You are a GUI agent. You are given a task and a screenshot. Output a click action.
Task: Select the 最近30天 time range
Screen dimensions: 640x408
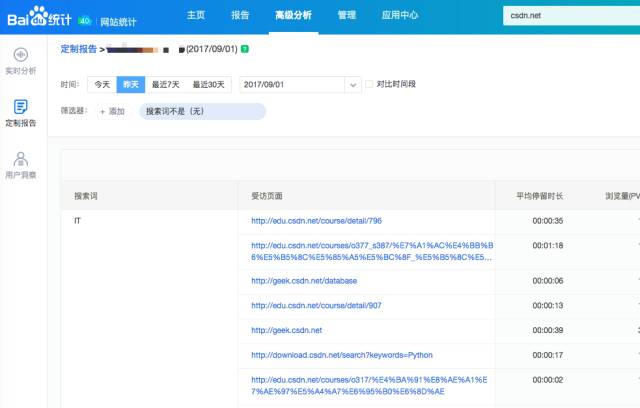coord(209,84)
